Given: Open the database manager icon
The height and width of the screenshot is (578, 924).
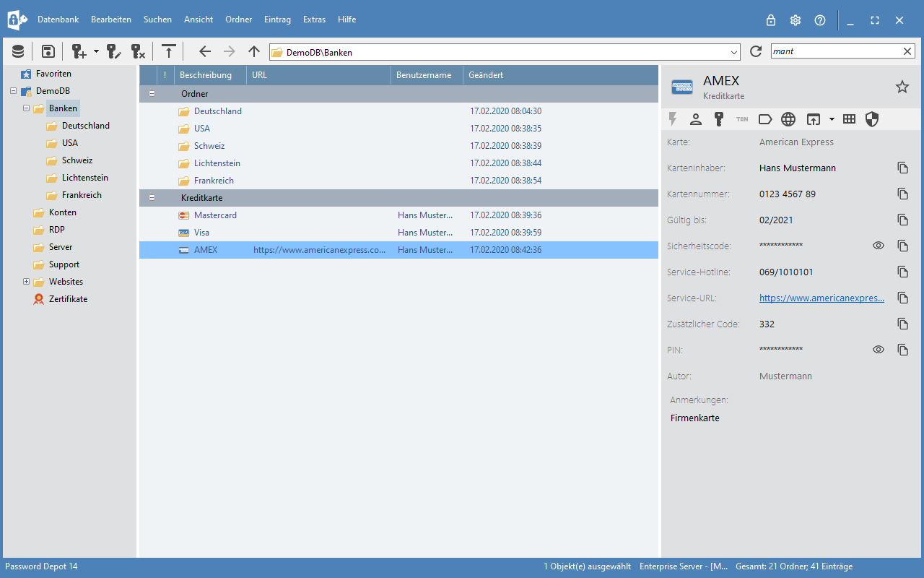Looking at the screenshot, I should [x=18, y=51].
